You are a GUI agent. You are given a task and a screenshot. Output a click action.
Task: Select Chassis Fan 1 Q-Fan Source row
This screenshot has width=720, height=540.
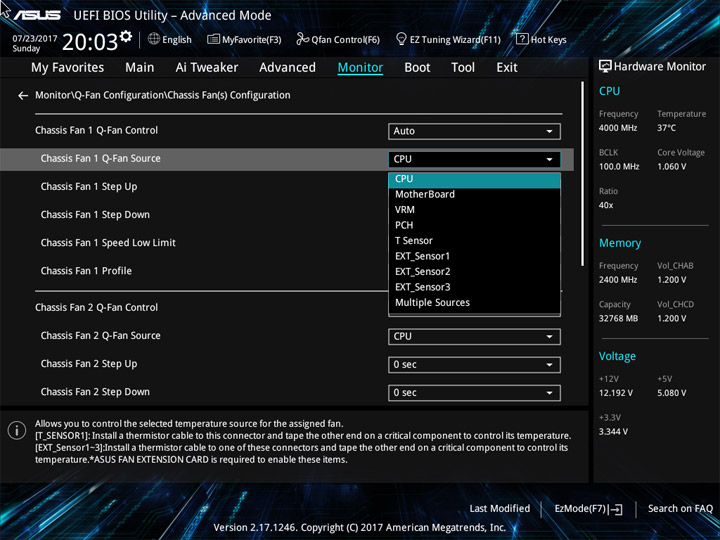pyautogui.click(x=287, y=159)
